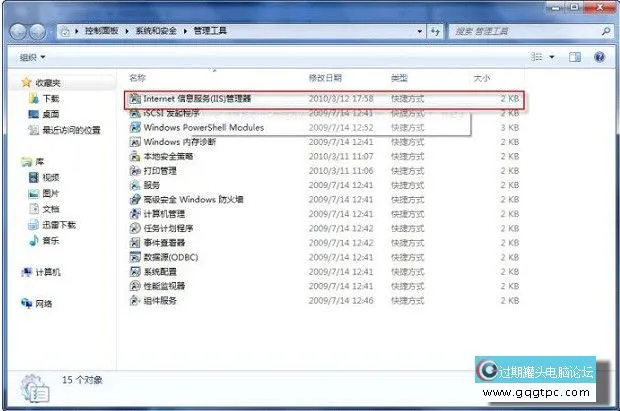Sort by the 修改日期 column header
Screen dimensions: 620x411
click(325, 78)
